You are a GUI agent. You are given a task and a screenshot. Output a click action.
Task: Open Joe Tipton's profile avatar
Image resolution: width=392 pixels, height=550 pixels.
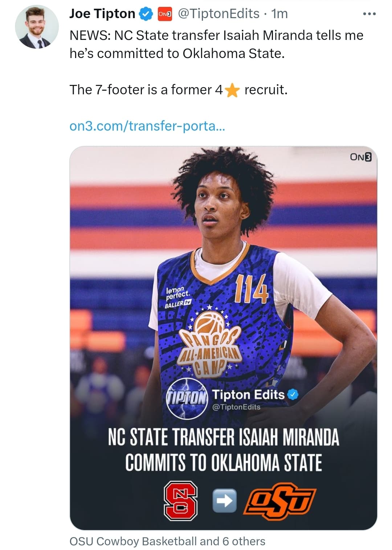(x=37, y=27)
